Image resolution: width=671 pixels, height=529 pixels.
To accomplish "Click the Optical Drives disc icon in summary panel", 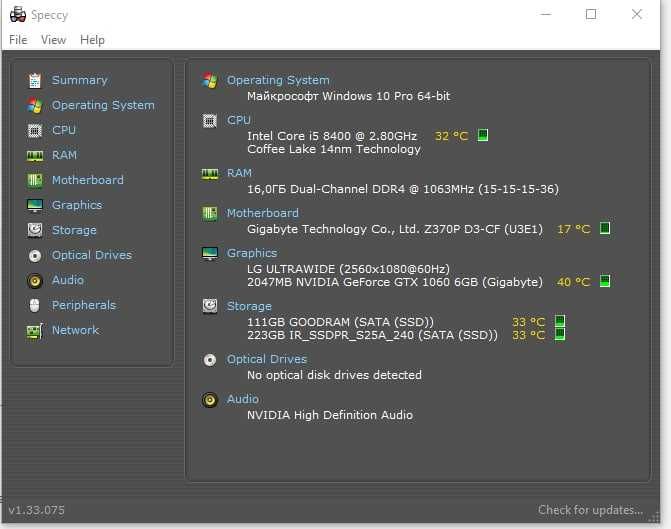I will 210,360.
